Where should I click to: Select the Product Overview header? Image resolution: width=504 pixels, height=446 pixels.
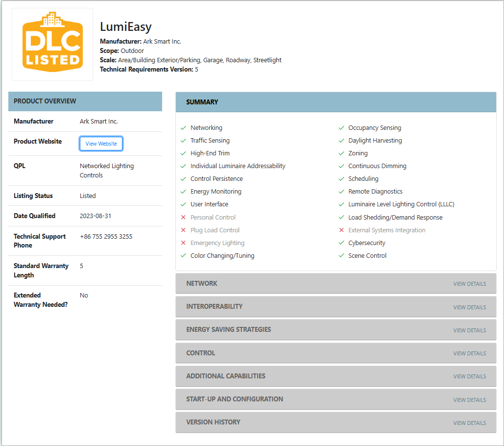(85, 101)
